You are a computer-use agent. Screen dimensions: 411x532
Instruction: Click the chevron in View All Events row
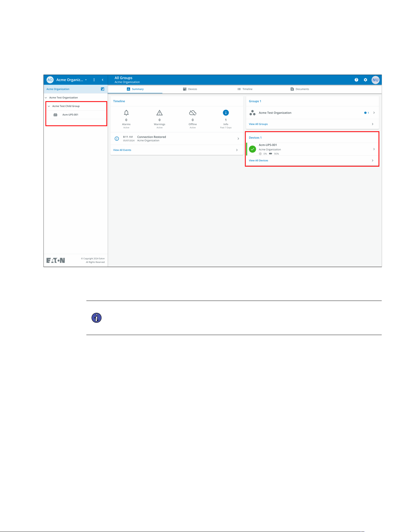pos(237,150)
